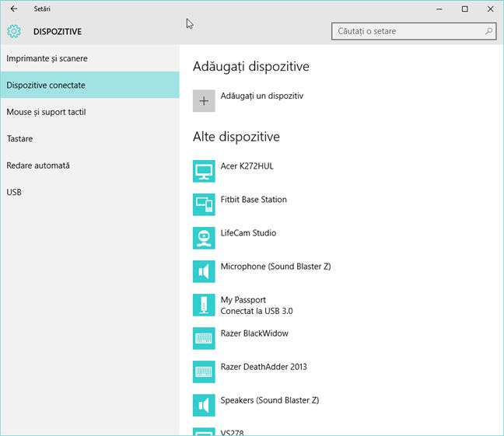Maximize the Setări window
This screenshot has width=504, height=436.
(465, 9)
